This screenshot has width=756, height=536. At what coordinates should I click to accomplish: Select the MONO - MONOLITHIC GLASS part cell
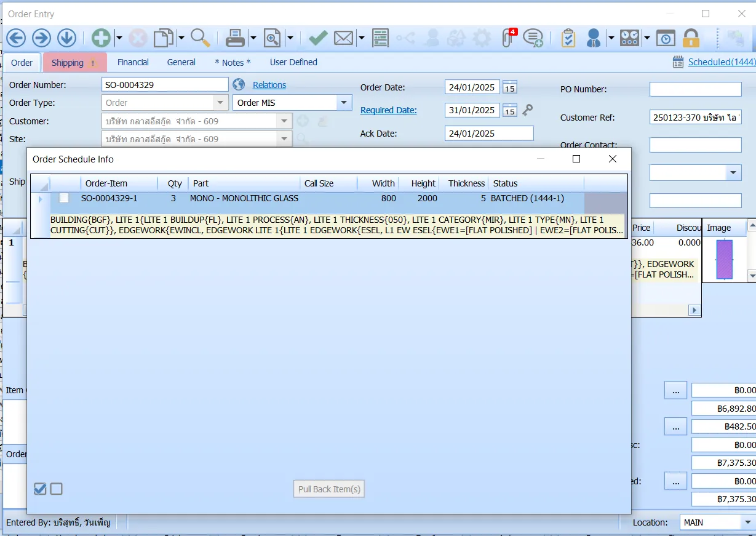[x=244, y=199]
